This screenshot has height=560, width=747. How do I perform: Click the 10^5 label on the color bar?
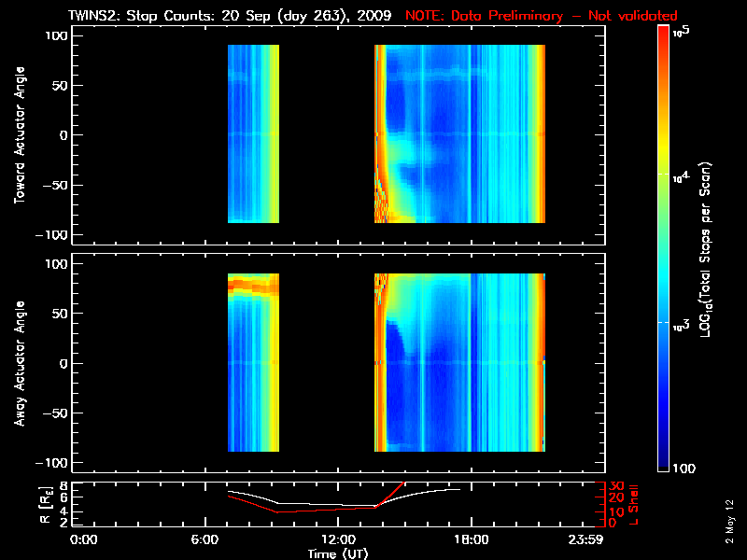pyautogui.click(x=682, y=32)
